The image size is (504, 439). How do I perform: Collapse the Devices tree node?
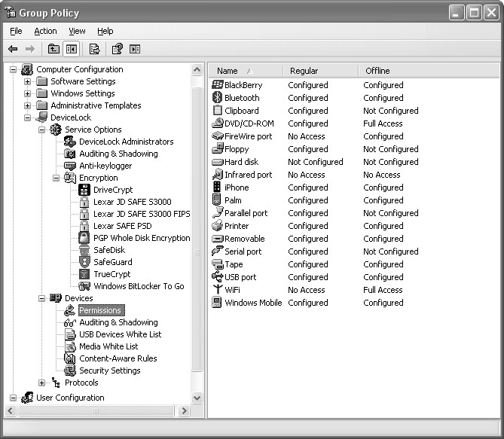pyautogui.click(x=41, y=298)
